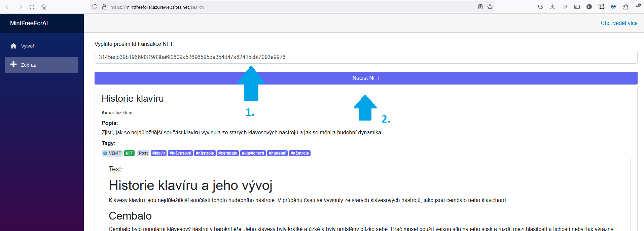
Task: Click the VENFT tag label
Action: 115,153
